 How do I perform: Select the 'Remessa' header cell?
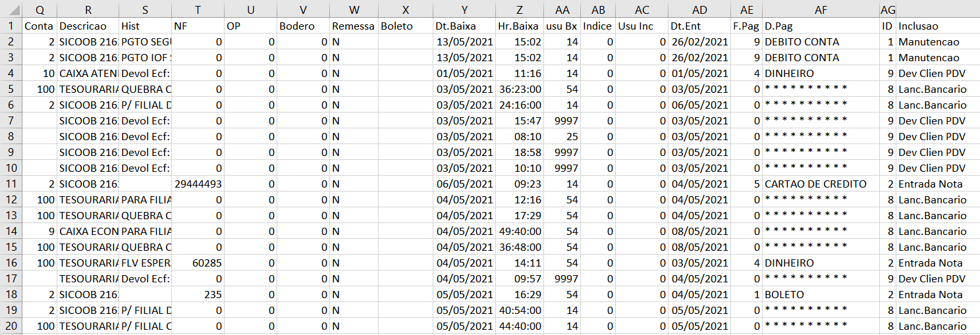pos(354,26)
